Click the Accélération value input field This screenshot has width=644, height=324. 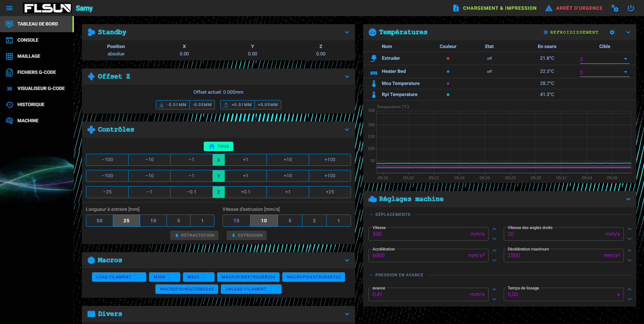(419, 256)
